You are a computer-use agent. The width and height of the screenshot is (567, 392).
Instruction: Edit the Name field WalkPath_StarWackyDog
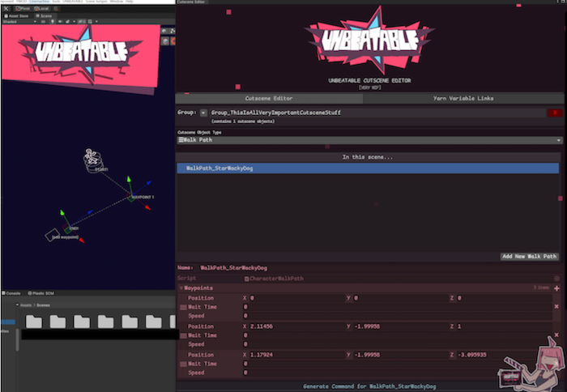tap(380, 268)
